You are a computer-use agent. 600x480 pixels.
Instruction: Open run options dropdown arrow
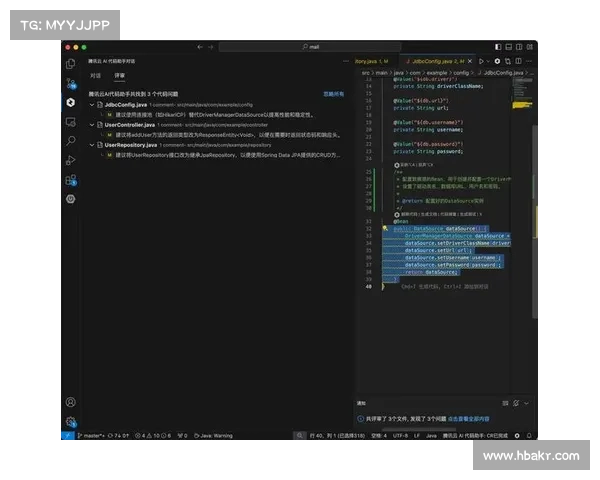point(488,61)
